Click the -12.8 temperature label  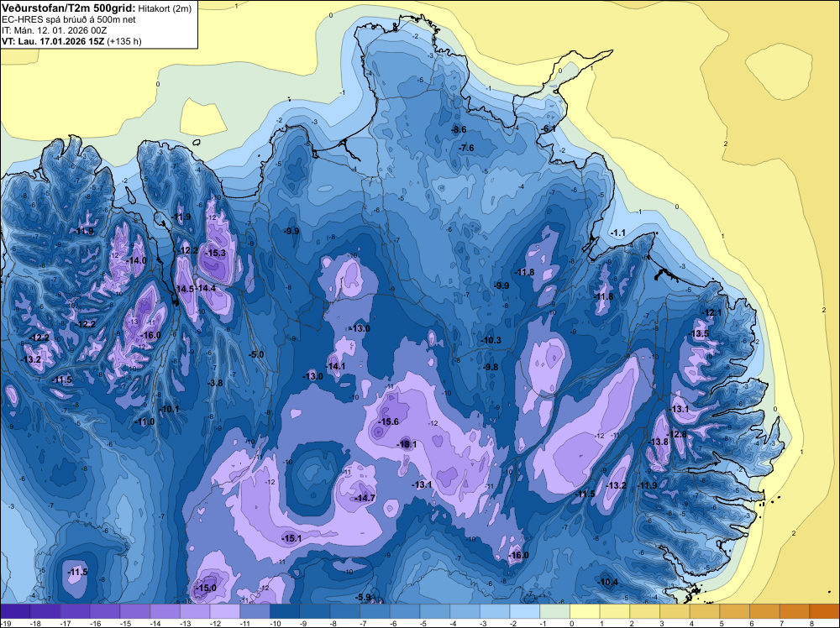676,434
